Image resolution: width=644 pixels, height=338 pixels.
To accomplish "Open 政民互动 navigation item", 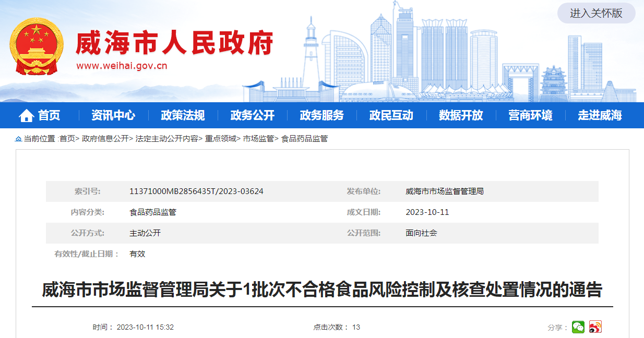I will 391,115.
